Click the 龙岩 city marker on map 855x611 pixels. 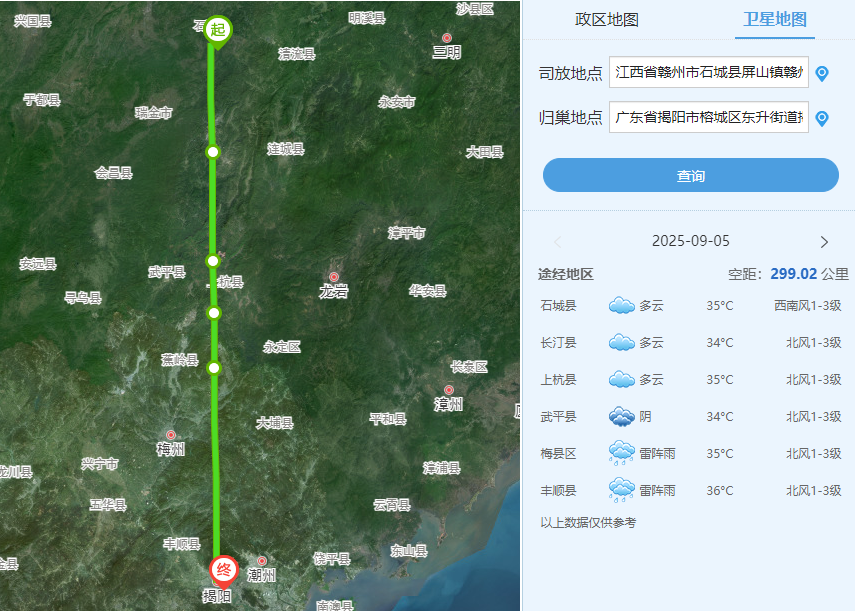[334, 277]
